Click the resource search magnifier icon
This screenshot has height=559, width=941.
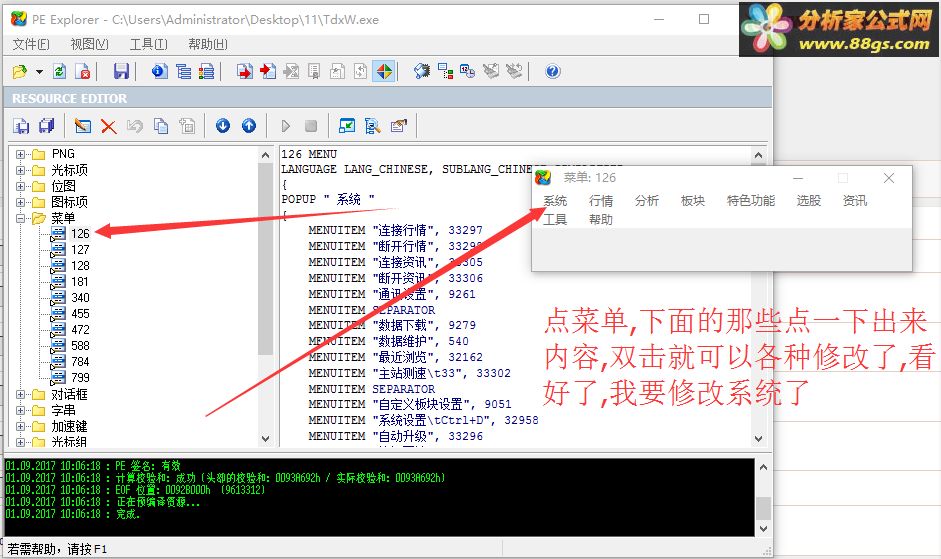[x=373, y=126]
